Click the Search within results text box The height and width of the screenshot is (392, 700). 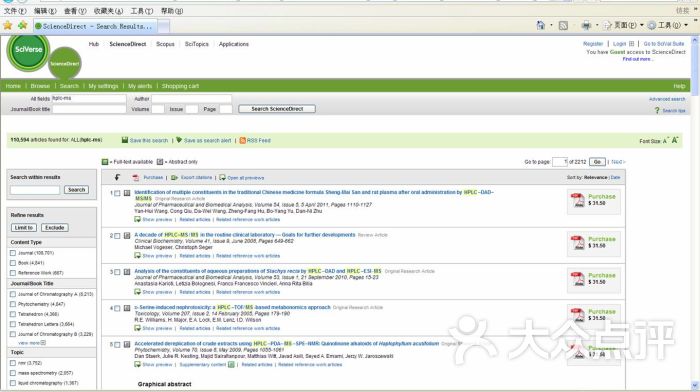(x=35, y=190)
